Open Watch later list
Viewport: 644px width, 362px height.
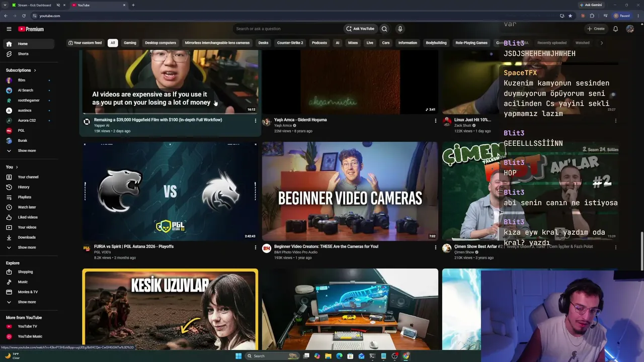(x=30, y=207)
